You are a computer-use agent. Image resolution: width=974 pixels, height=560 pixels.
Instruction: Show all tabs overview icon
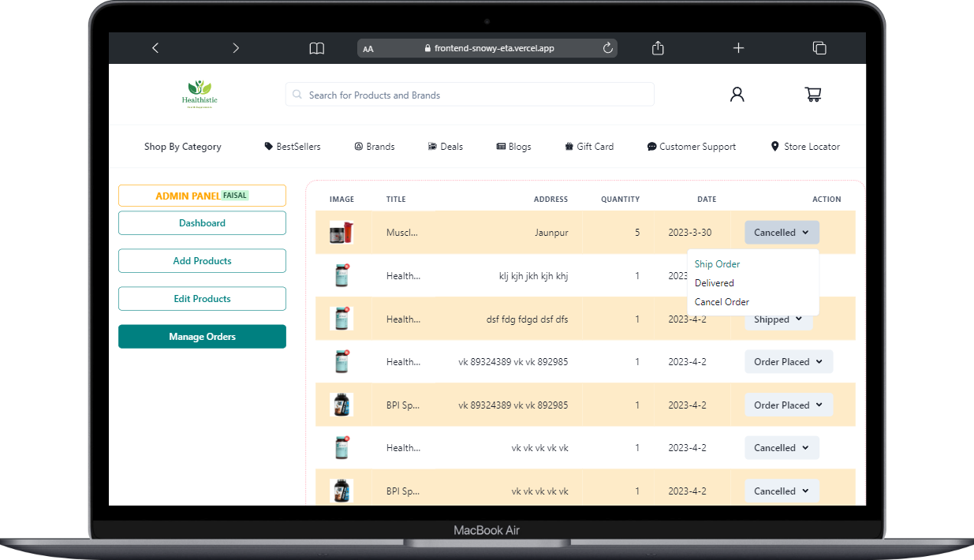click(819, 48)
